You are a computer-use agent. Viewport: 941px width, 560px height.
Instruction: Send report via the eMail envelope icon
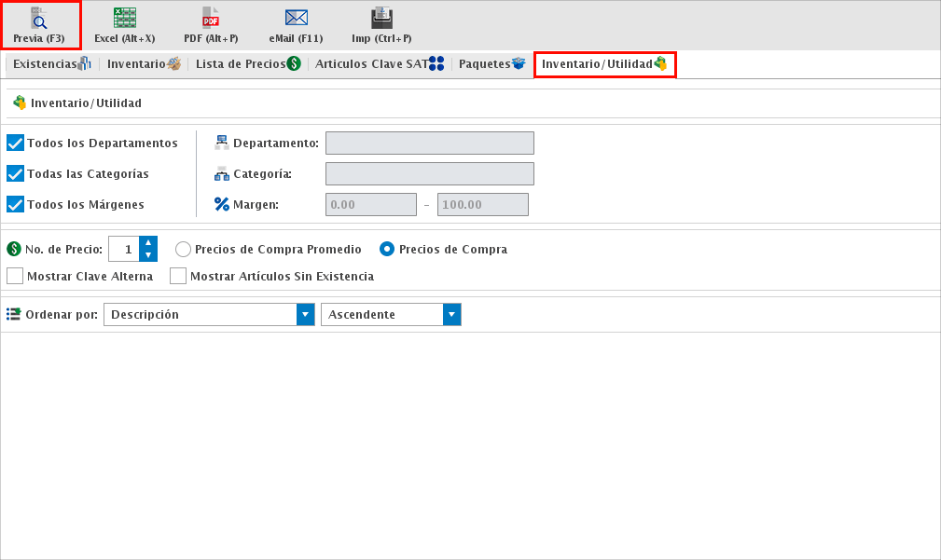pyautogui.click(x=297, y=19)
